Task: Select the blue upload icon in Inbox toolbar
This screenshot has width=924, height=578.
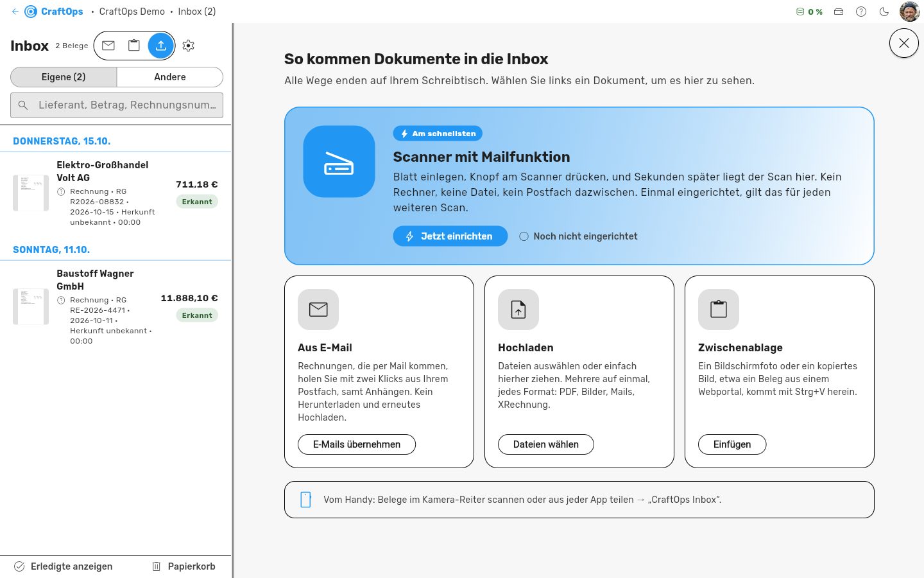Action: click(161, 46)
